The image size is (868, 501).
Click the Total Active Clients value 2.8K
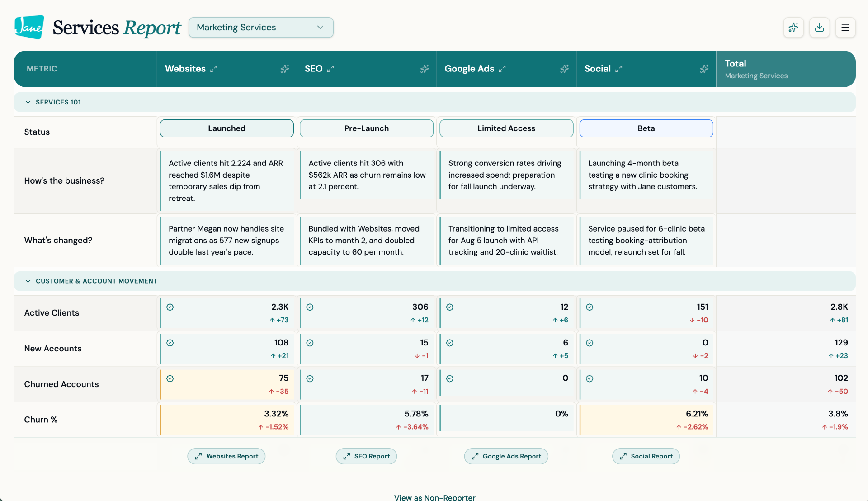[x=839, y=307]
